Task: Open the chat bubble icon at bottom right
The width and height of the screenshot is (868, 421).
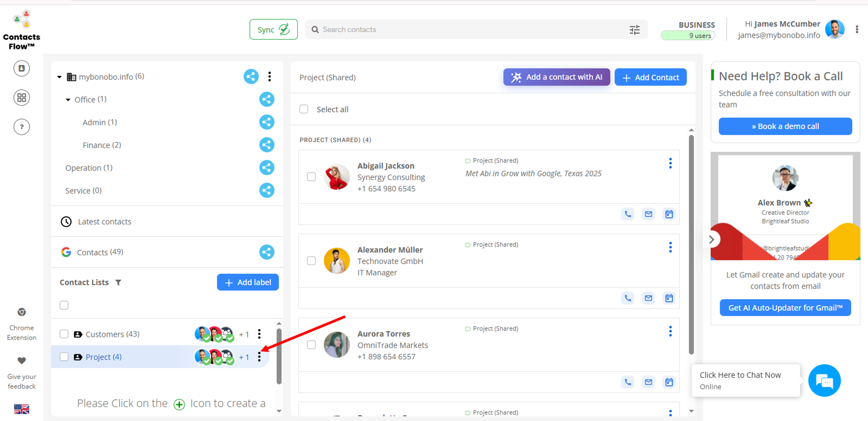Action: (x=824, y=380)
